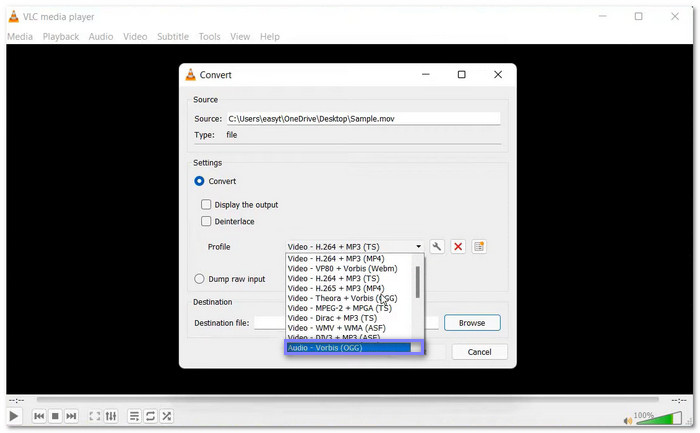Enable the Deinterlace checkbox

206,221
